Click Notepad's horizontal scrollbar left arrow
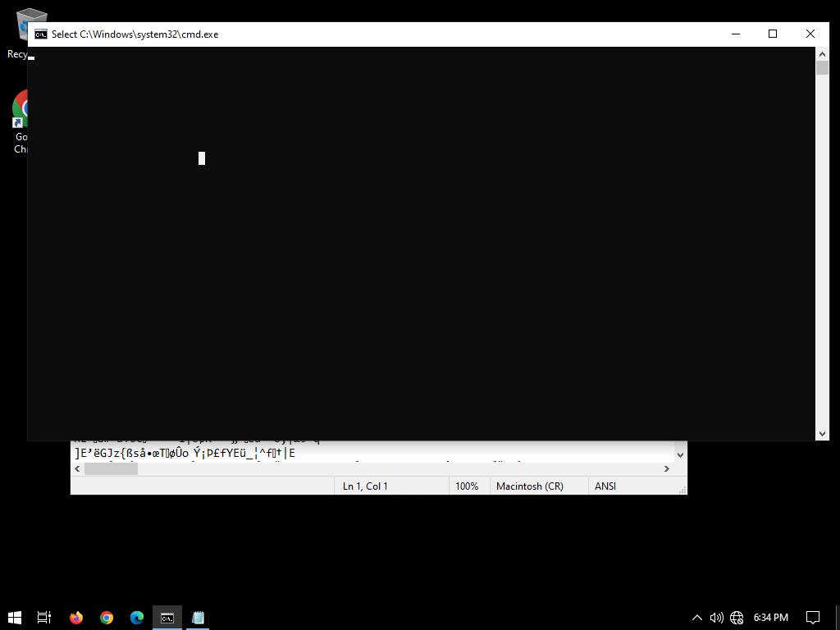The height and width of the screenshot is (630, 840). tap(78, 469)
